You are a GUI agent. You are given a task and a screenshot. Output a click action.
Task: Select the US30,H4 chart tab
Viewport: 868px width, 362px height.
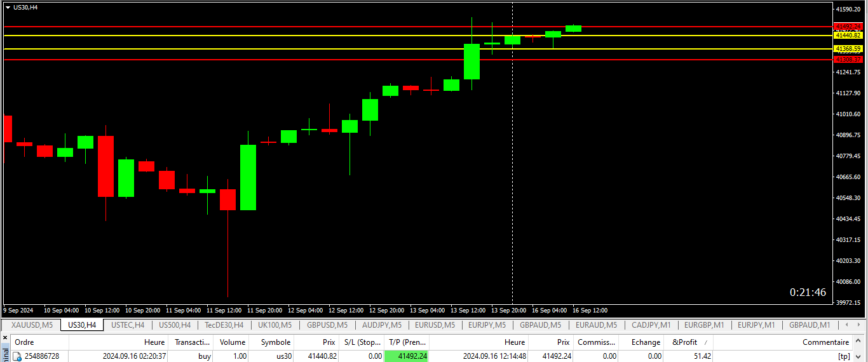click(x=82, y=325)
